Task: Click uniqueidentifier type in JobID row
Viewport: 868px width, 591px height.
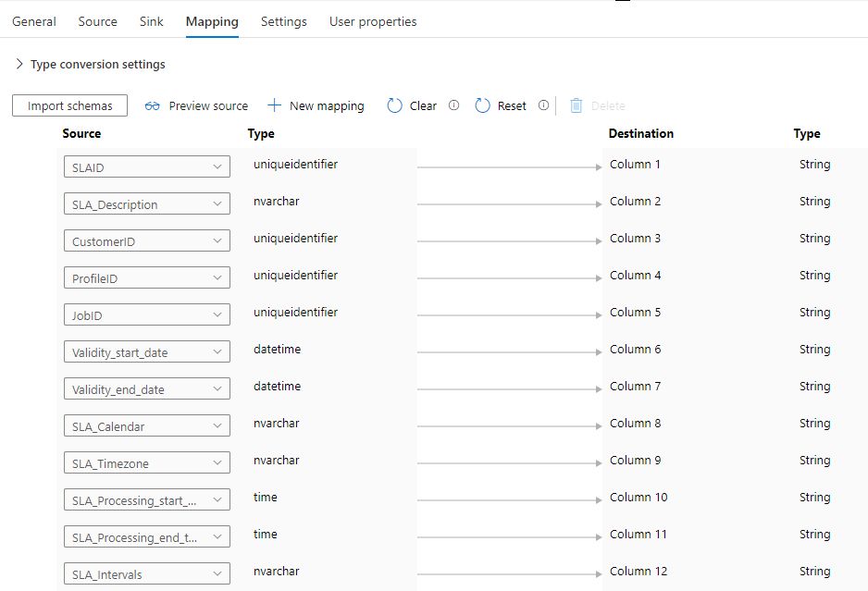Action: 295,313
